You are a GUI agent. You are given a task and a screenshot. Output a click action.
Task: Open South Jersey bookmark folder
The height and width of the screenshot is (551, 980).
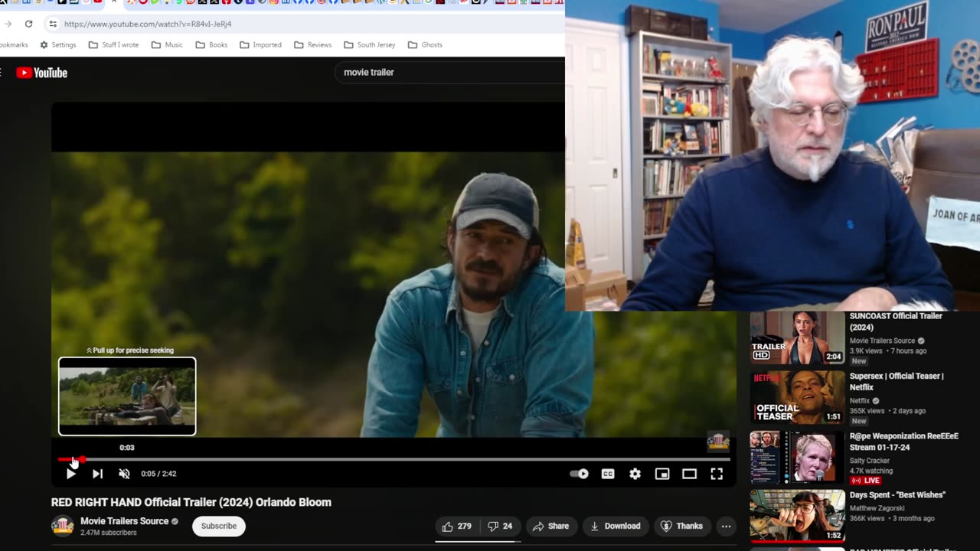[x=369, y=44]
